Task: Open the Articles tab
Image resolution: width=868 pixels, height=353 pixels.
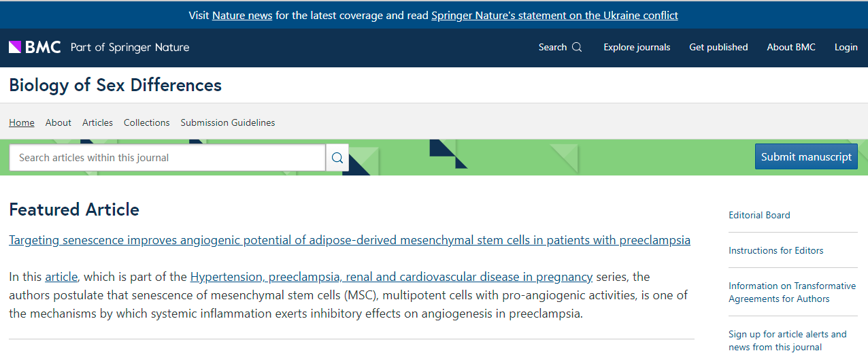Action: tap(97, 122)
